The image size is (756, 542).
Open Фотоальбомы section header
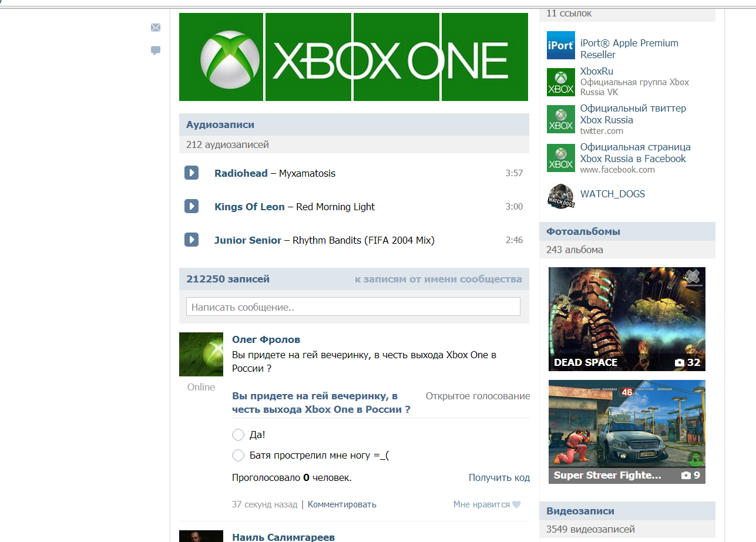[x=627, y=231]
